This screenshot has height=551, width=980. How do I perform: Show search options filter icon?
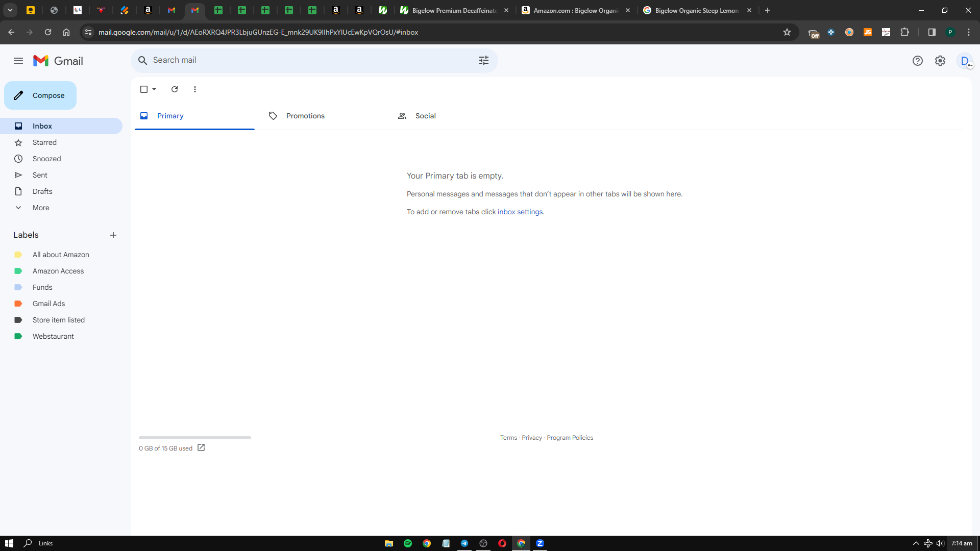484,60
